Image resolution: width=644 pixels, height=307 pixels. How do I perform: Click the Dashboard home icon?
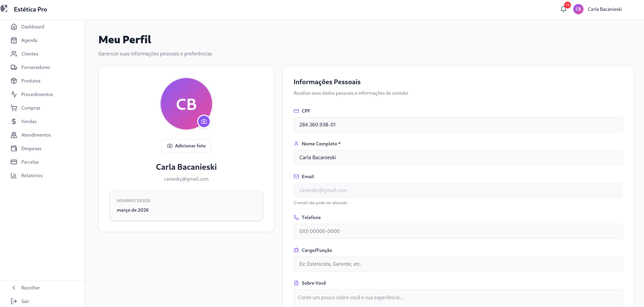(x=14, y=27)
